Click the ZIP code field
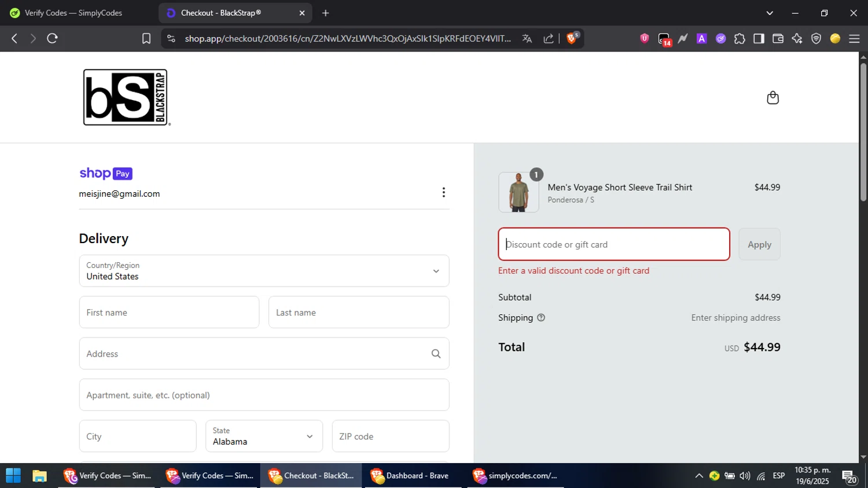Viewport: 868px width, 488px height. [x=391, y=436]
